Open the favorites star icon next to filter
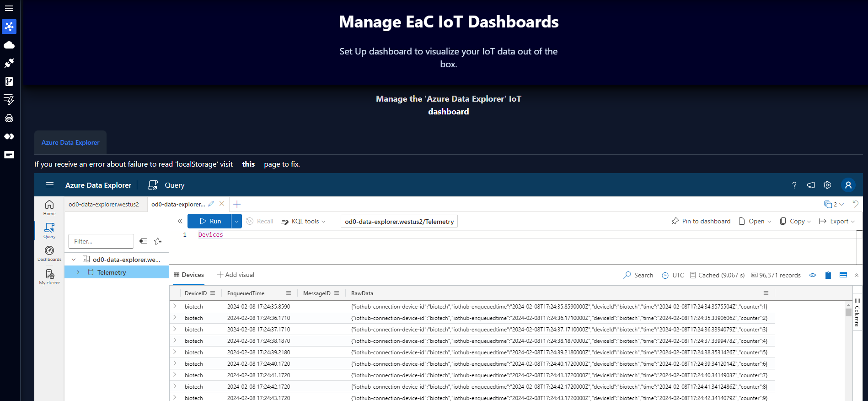 158,241
